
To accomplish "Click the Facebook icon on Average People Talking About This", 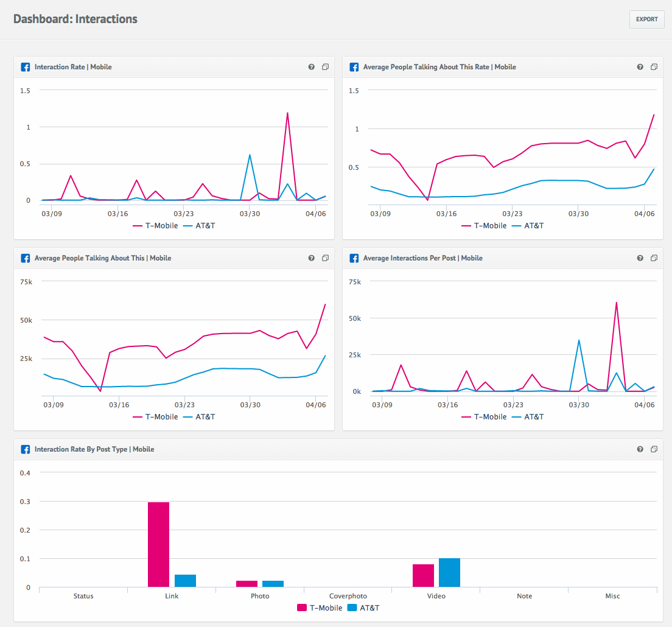I will coord(25,258).
